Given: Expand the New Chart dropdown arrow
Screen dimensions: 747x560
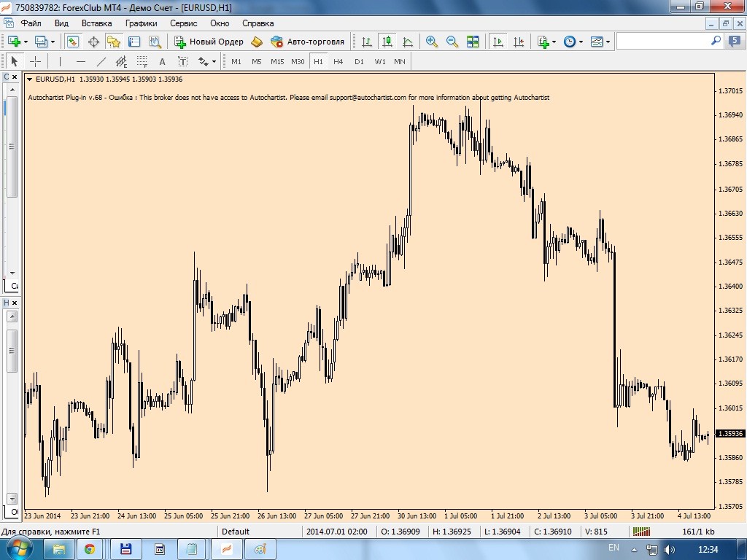Looking at the screenshot, I should tap(26, 42).
